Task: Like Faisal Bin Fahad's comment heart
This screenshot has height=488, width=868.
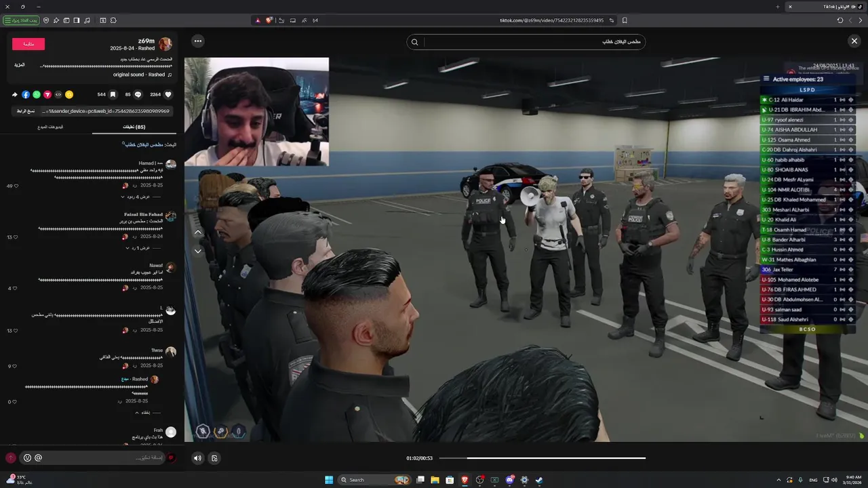Action: pos(16,237)
